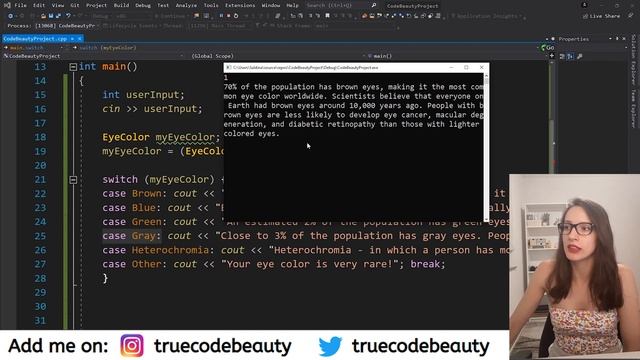
Task: Click the Go button
Action: 548,48
